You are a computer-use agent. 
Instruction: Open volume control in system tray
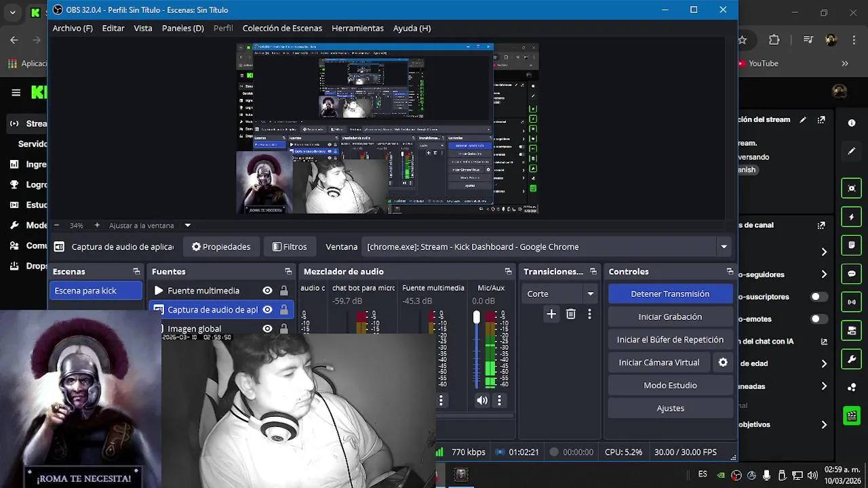click(x=812, y=475)
